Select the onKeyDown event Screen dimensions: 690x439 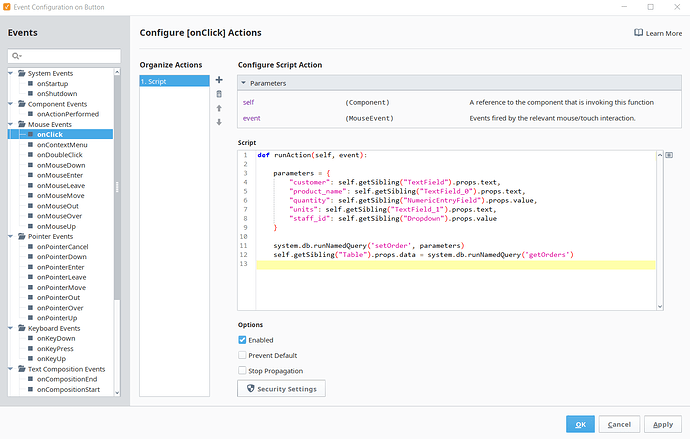pyautogui.click(x=56, y=338)
